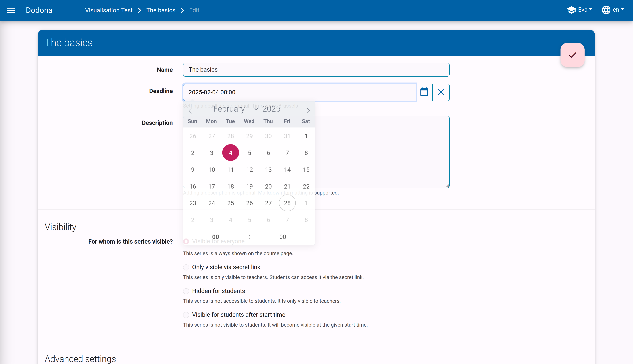
Task: Click the Deadline input field
Action: point(300,92)
